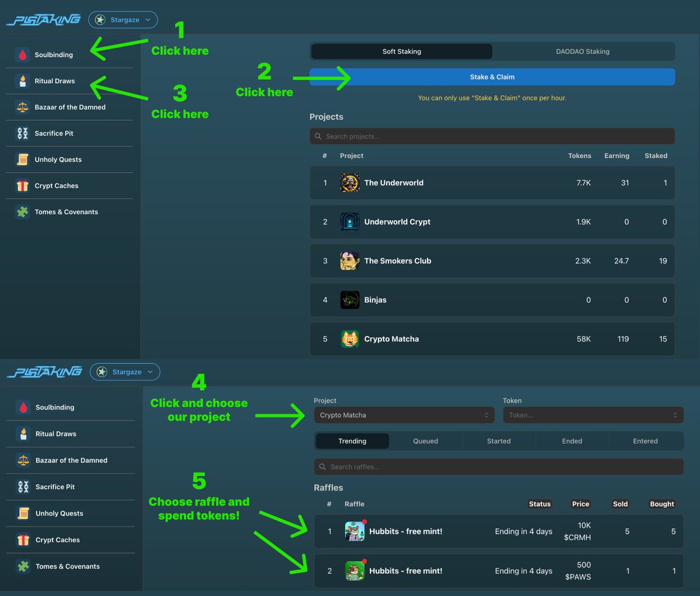700x596 pixels.
Task: Click Sacrifice Pit chains icon on the Raffles screen
Action: [23, 487]
